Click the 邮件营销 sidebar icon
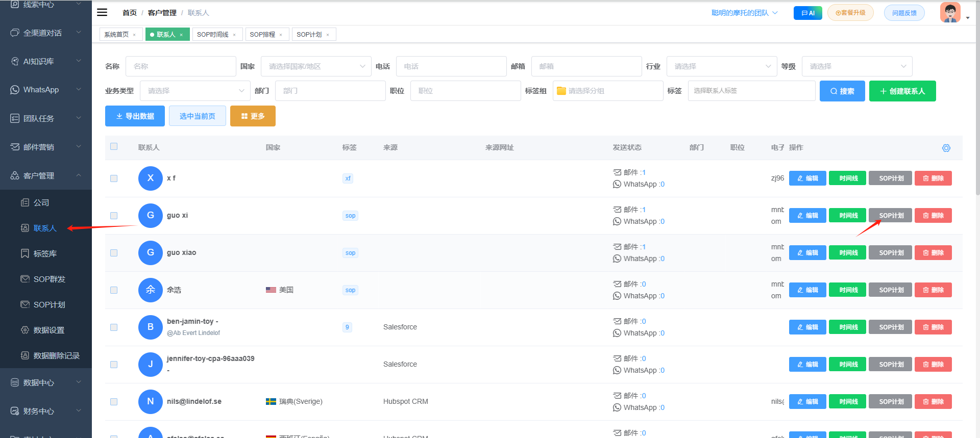Viewport: 980px width, 438px height. tap(15, 147)
